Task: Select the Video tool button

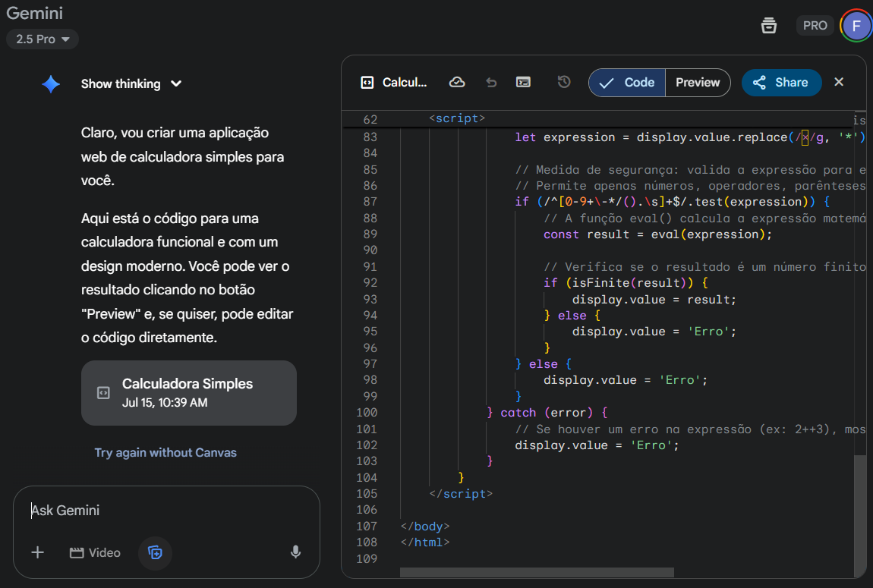Action: [x=95, y=553]
